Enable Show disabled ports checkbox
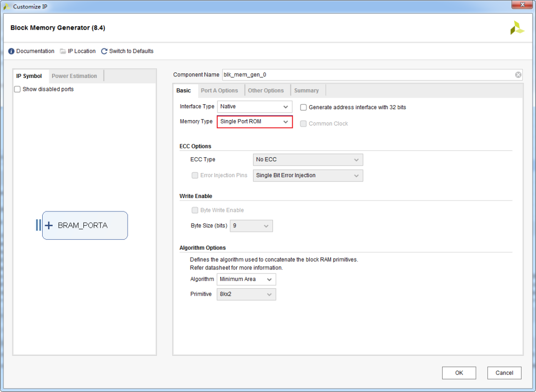The width and height of the screenshot is (536, 392). tap(17, 89)
